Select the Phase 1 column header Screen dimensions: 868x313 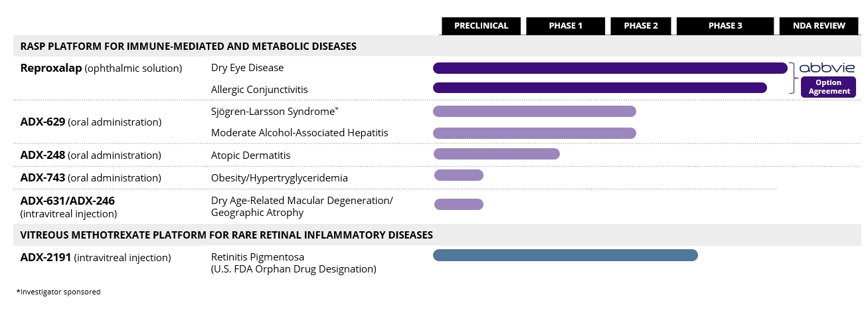[x=566, y=26]
